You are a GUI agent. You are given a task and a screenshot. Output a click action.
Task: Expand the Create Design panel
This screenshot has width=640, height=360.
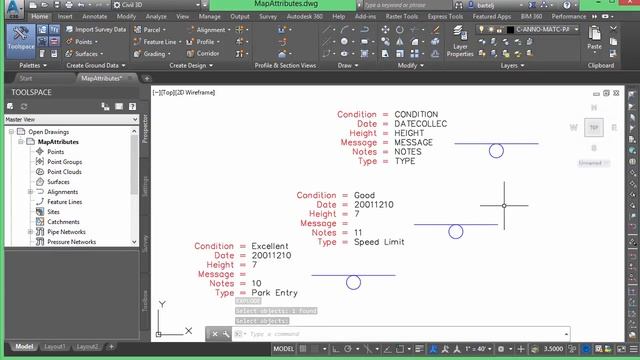click(x=191, y=65)
